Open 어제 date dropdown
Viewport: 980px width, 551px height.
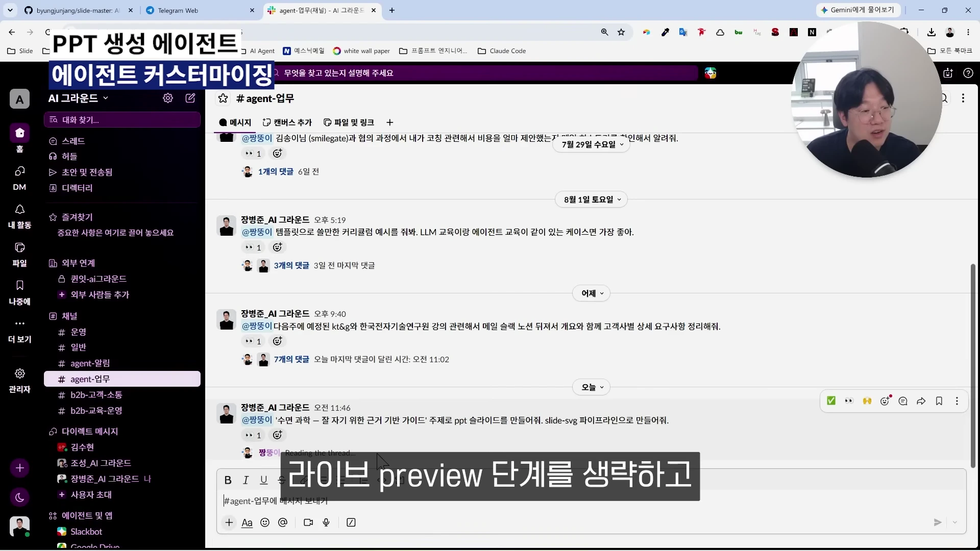tap(592, 293)
